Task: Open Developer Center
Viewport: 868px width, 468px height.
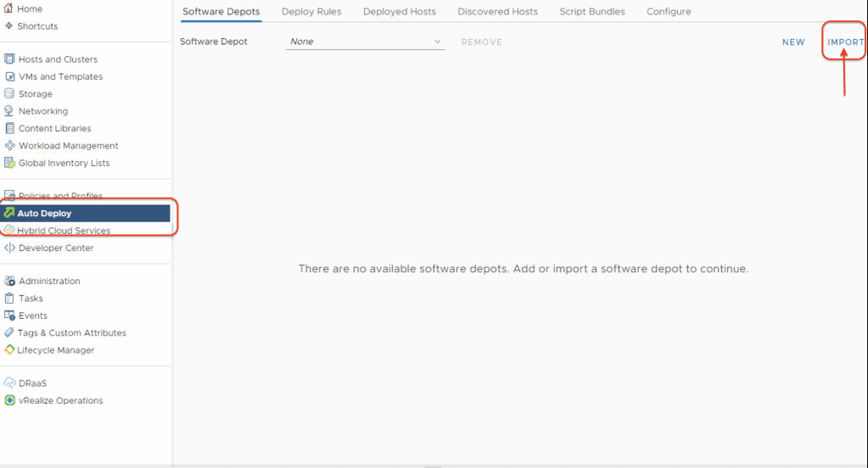Action: (x=55, y=248)
